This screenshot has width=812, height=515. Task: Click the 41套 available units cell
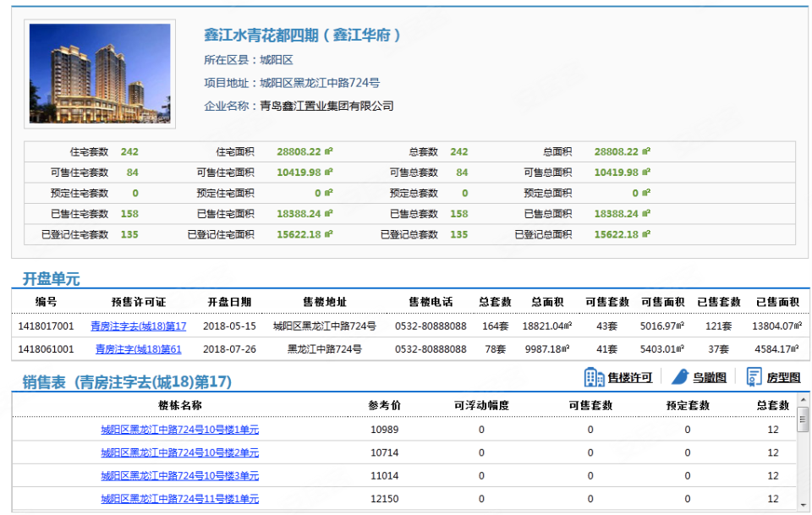click(x=607, y=349)
